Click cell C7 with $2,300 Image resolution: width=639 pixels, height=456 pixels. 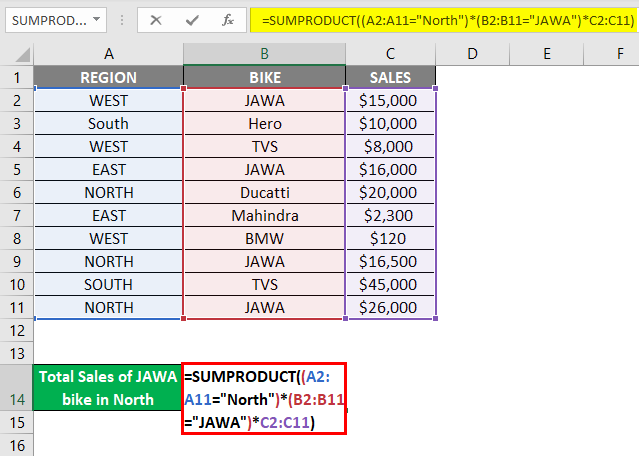(x=390, y=215)
